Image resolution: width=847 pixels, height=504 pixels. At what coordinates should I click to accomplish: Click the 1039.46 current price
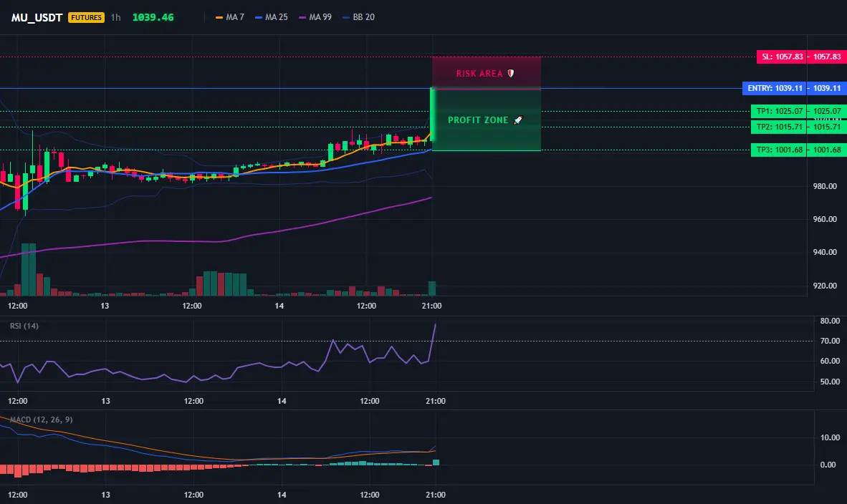pyautogui.click(x=153, y=17)
